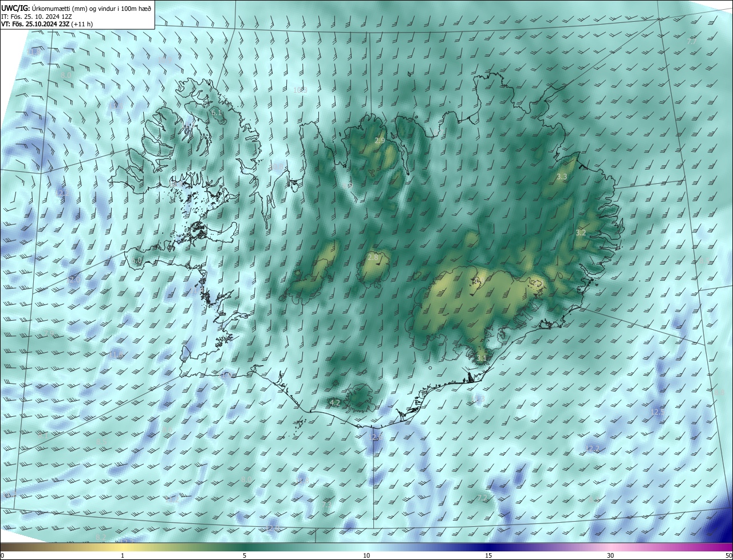Pick the pink color band above tick 30
733x560 pixels.
click(x=610, y=547)
